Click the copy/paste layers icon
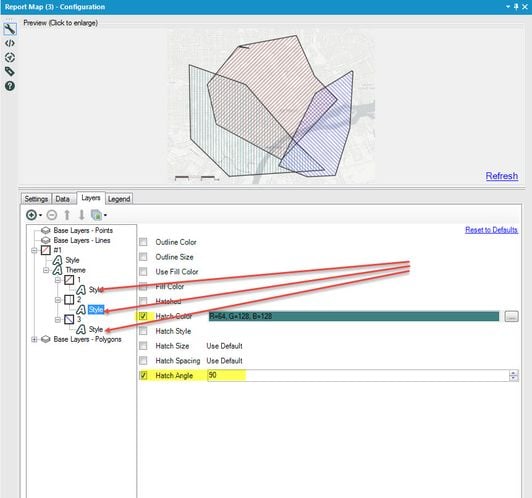The image size is (532, 498). click(96, 215)
